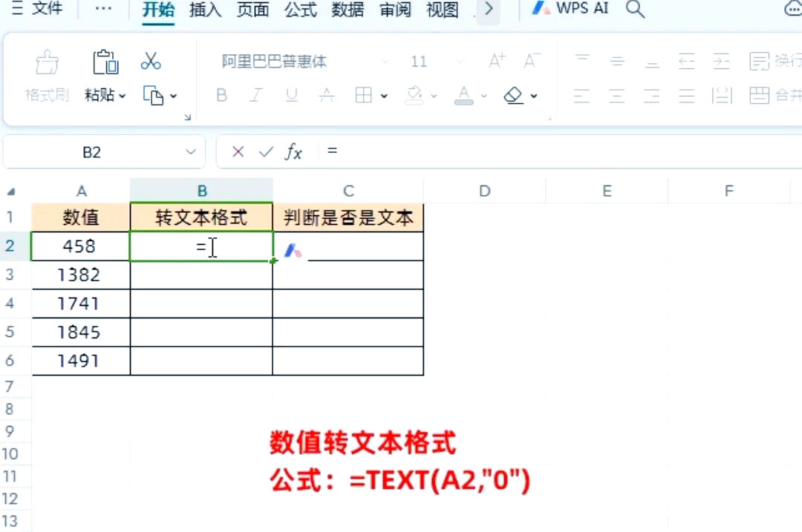Image resolution: width=802 pixels, height=532 pixels.
Task: Expand the Name Box dropdown arrow
Action: point(191,152)
